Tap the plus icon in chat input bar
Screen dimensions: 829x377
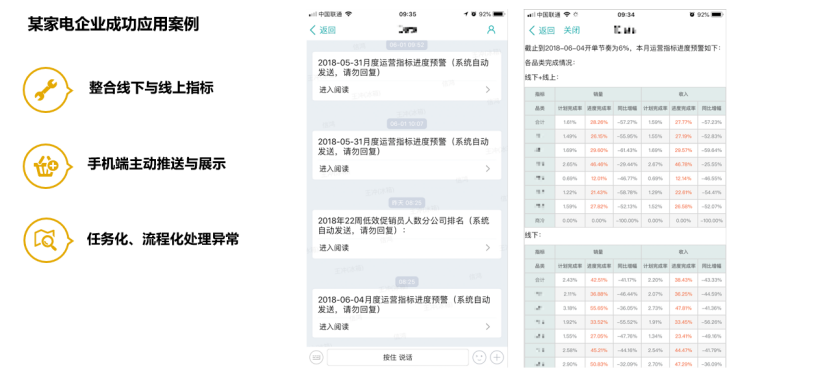(x=497, y=357)
